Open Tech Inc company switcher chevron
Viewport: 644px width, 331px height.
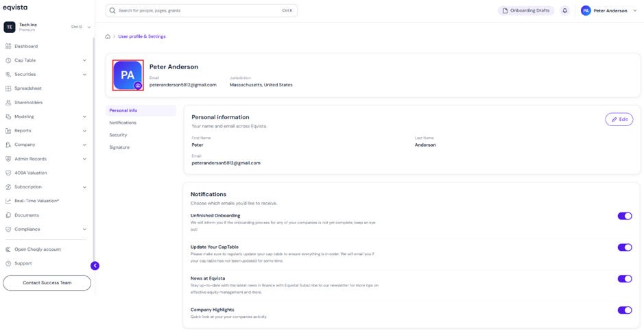pos(89,27)
